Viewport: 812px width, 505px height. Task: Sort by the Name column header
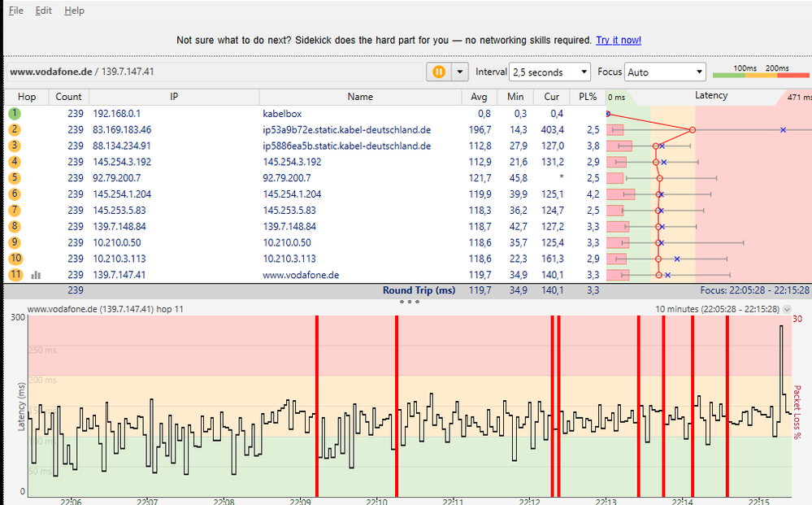pyautogui.click(x=360, y=97)
